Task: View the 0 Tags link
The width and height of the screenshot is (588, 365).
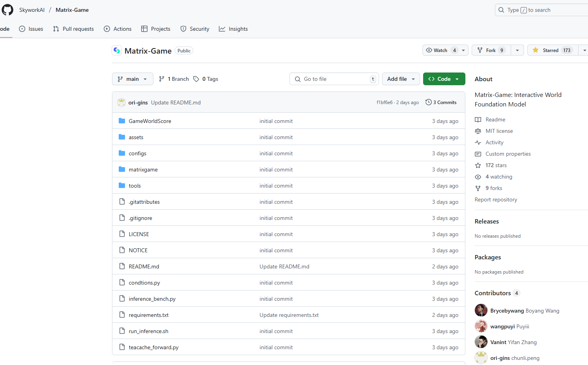Action: [x=206, y=79]
